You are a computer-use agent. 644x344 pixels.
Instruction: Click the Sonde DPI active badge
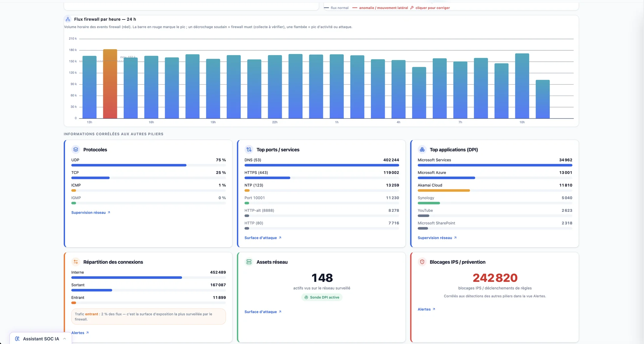(322, 297)
